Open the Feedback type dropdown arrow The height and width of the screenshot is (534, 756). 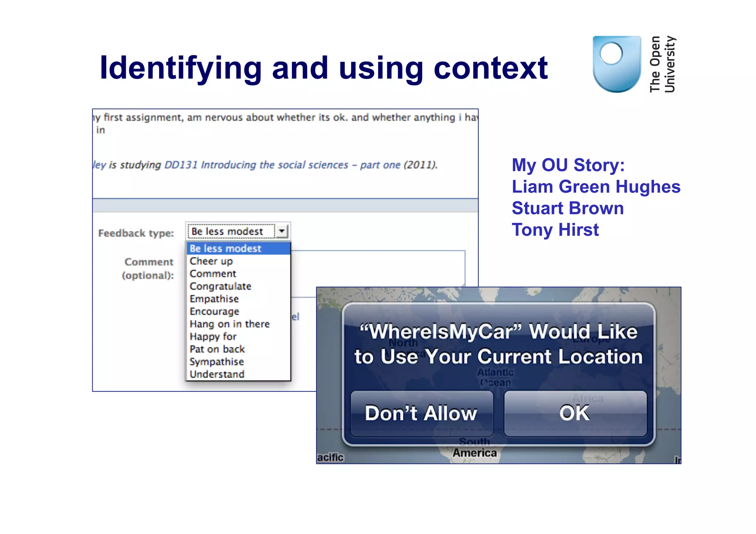coord(282,231)
